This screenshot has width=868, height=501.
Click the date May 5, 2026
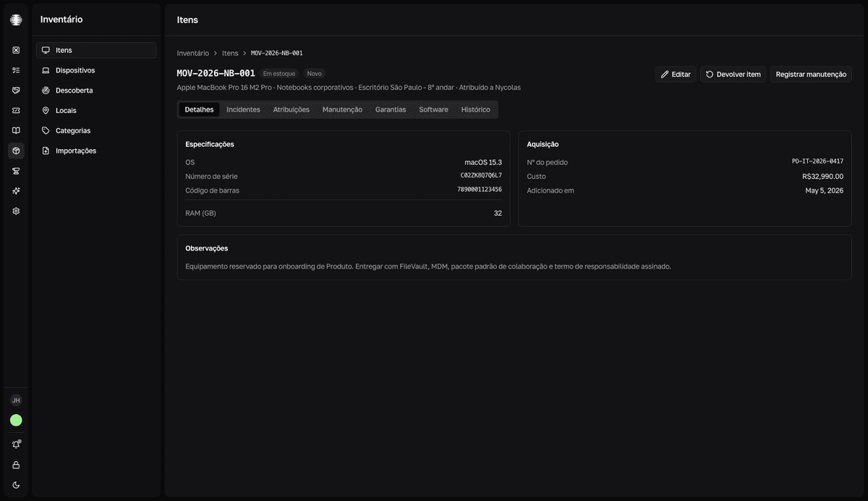tap(825, 190)
